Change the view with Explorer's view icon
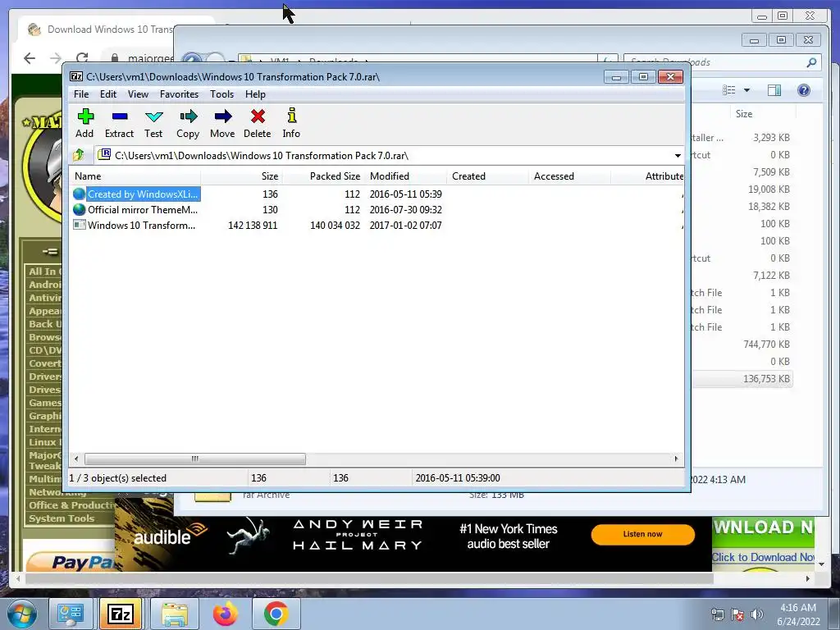840x630 pixels. tap(729, 90)
